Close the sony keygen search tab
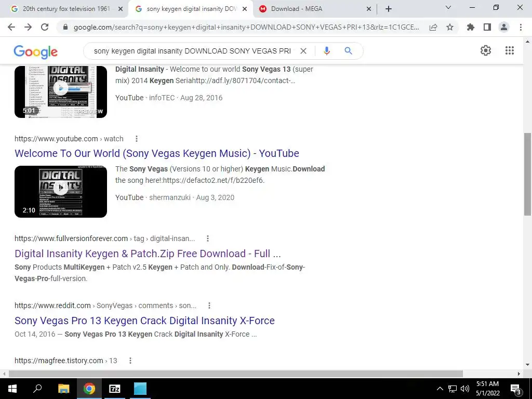532x399 pixels. (x=245, y=9)
